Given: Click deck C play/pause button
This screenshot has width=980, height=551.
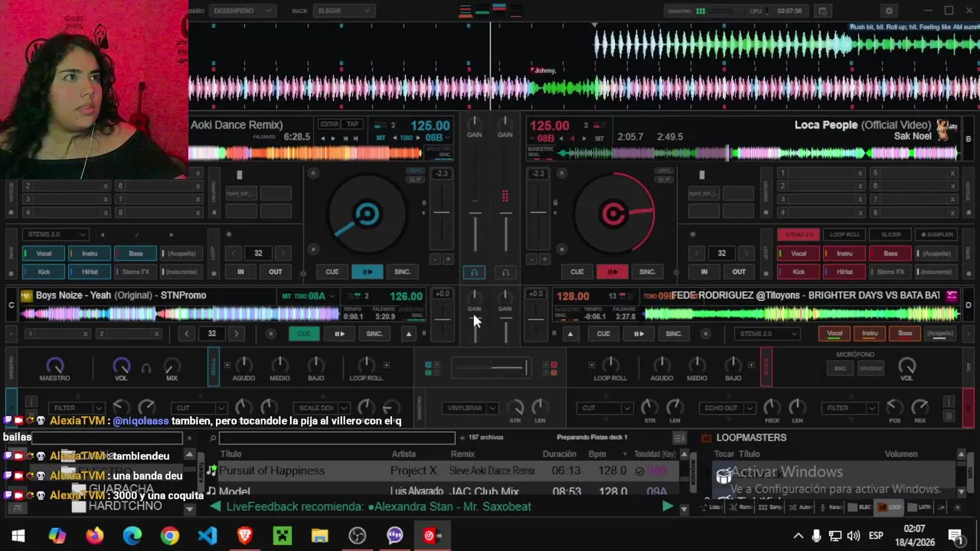Looking at the screenshot, I should pos(339,334).
